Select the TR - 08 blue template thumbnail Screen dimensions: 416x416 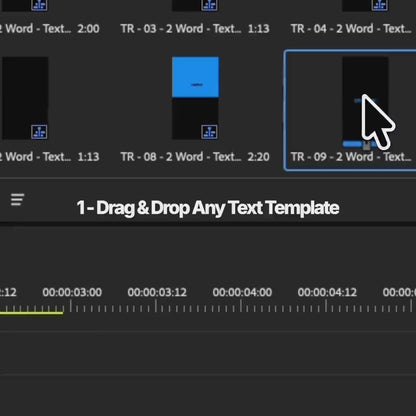click(195, 98)
